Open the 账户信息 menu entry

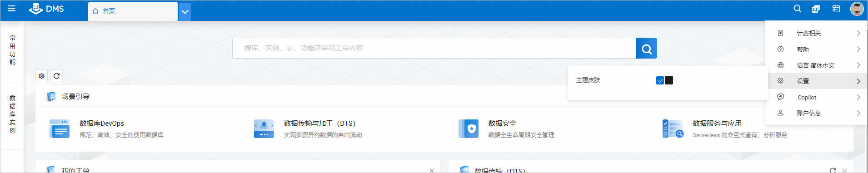click(x=816, y=113)
